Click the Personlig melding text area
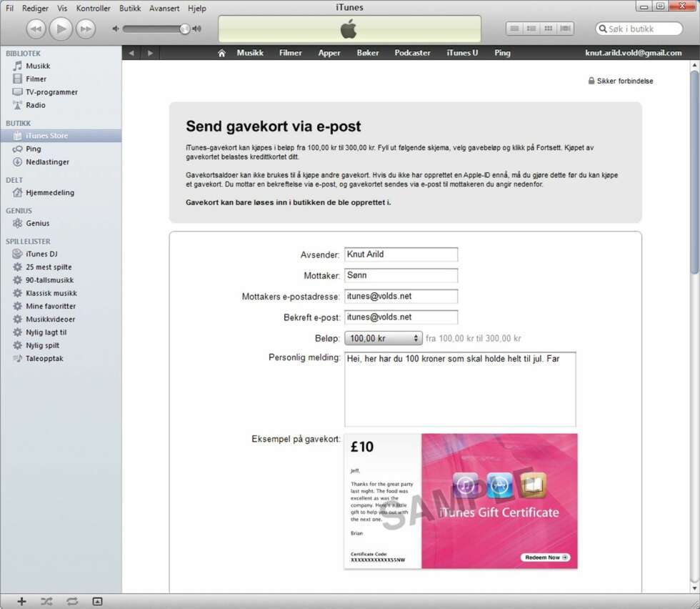The image size is (700, 609). point(460,389)
